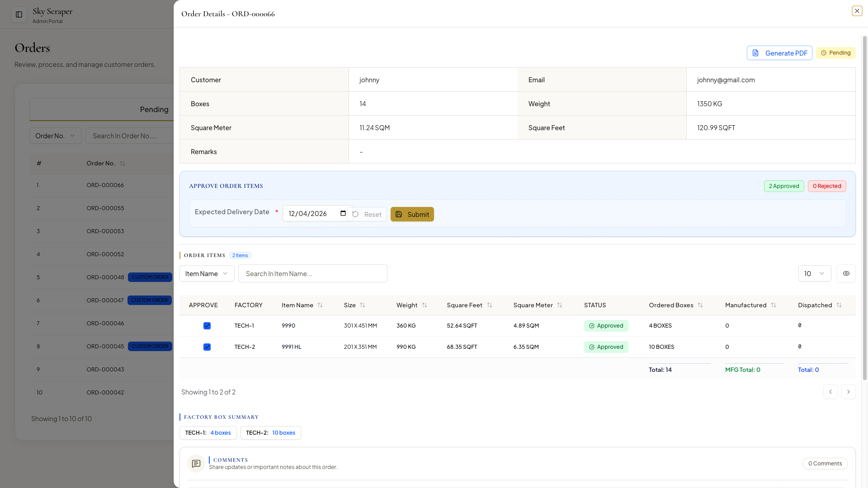Click the TECH-2: 10 boxes summary chip

[x=270, y=433]
